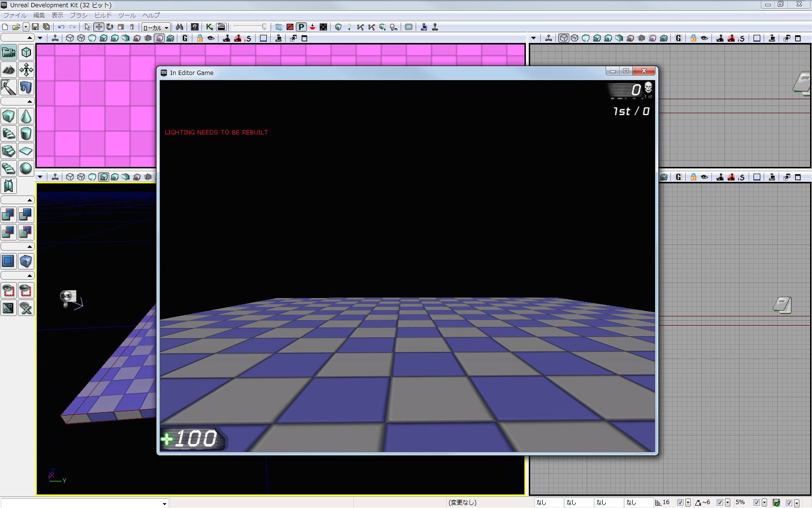The image size is (812, 508).
Task: Open the ファイル menu
Action: click(x=15, y=15)
